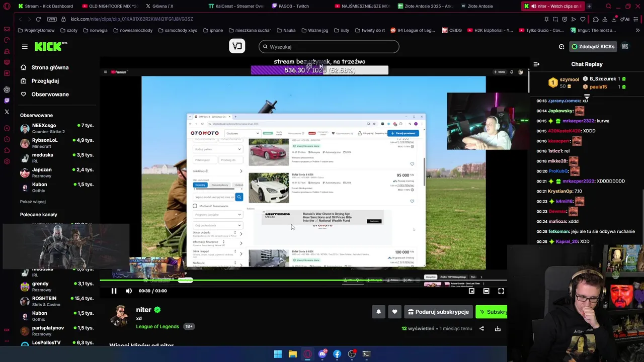
Task: Mute the clip volume
Action: [129, 291]
